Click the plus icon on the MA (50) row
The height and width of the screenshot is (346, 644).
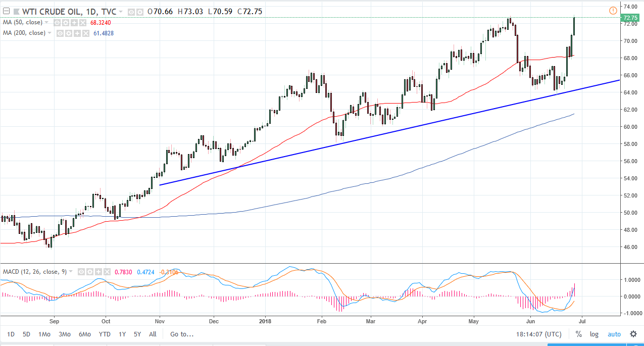click(74, 22)
